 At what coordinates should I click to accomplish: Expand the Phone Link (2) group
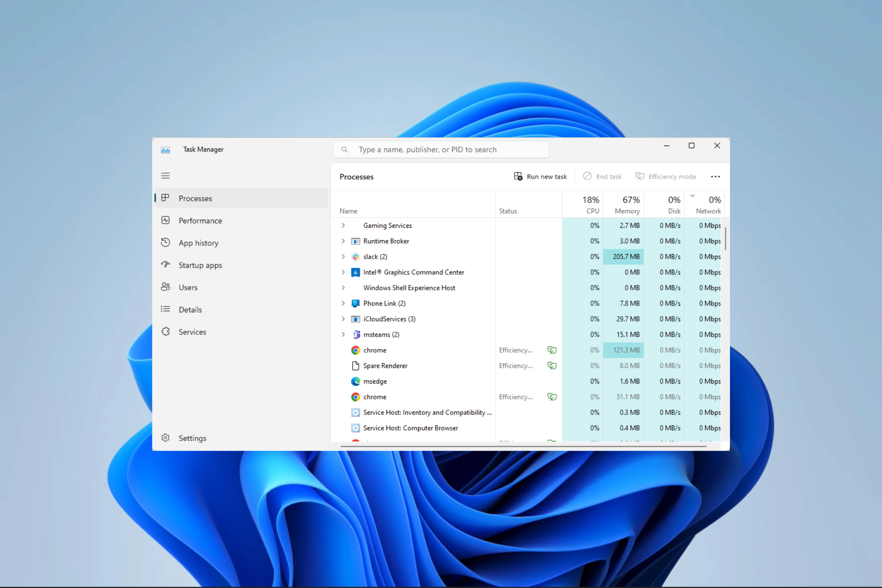pyautogui.click(x=343, y=304)
